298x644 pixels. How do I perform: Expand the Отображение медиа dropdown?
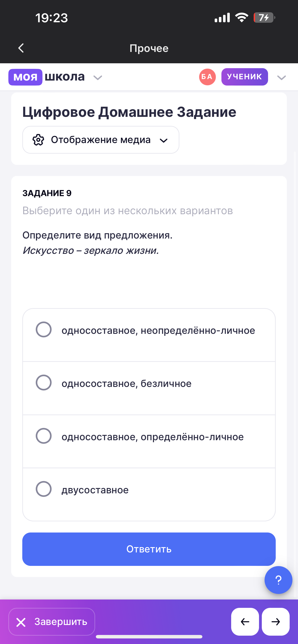click(163, 140)
